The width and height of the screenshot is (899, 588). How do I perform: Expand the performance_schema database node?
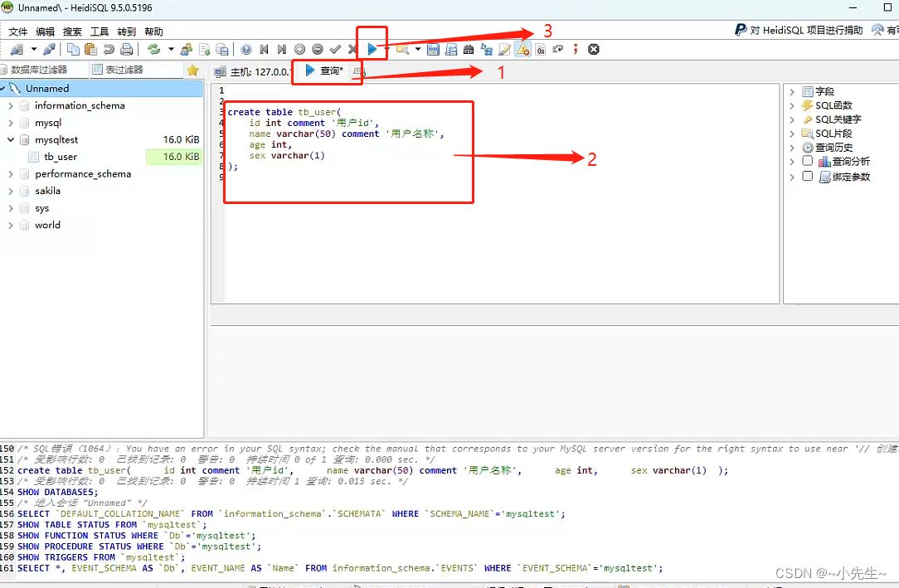pos(10,174)
